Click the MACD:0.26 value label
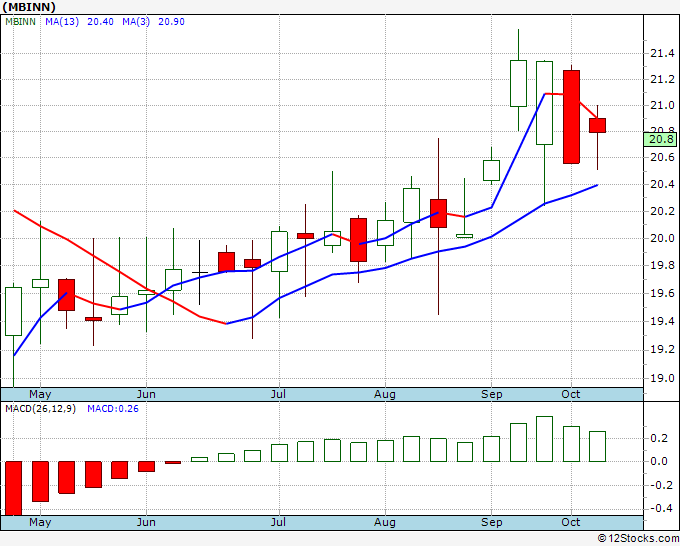 [x=113, y=409]
